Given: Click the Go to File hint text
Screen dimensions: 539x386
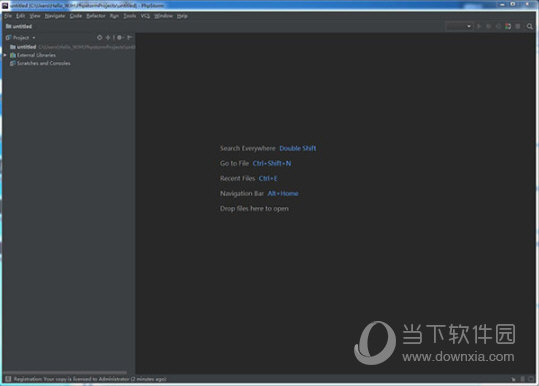Looking at the screenshot, I should pos(255,164).
